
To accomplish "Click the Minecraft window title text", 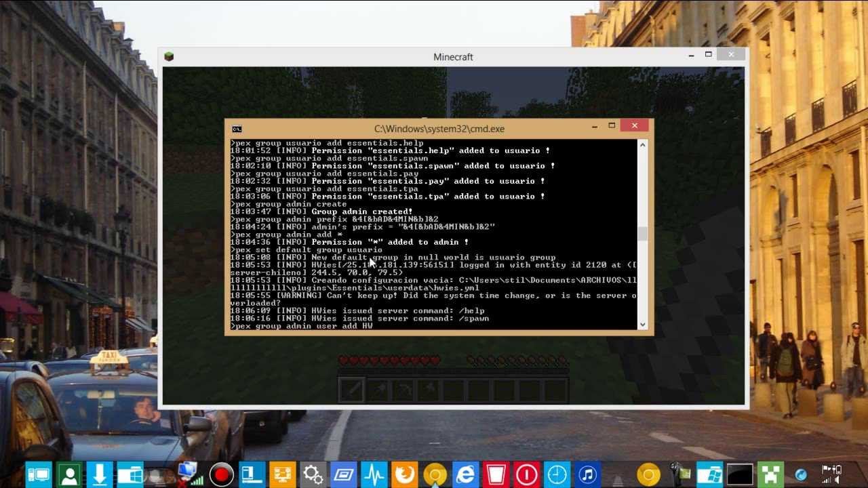I will [x=453, y=57].
